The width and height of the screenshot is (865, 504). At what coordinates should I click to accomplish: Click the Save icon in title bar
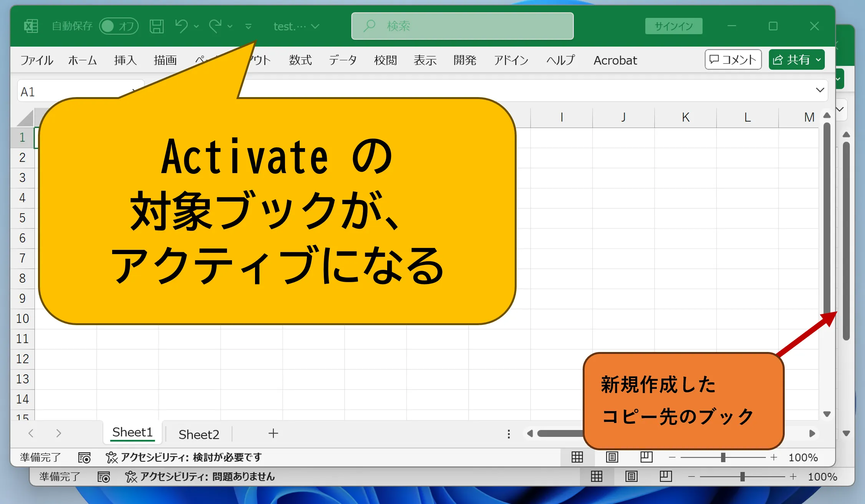[156, 26]
